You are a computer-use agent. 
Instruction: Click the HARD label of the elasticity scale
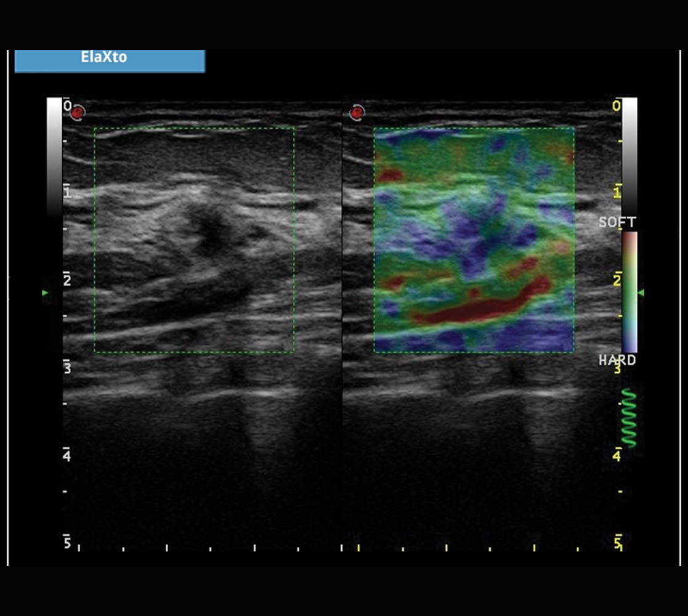(x=617, y=360)
